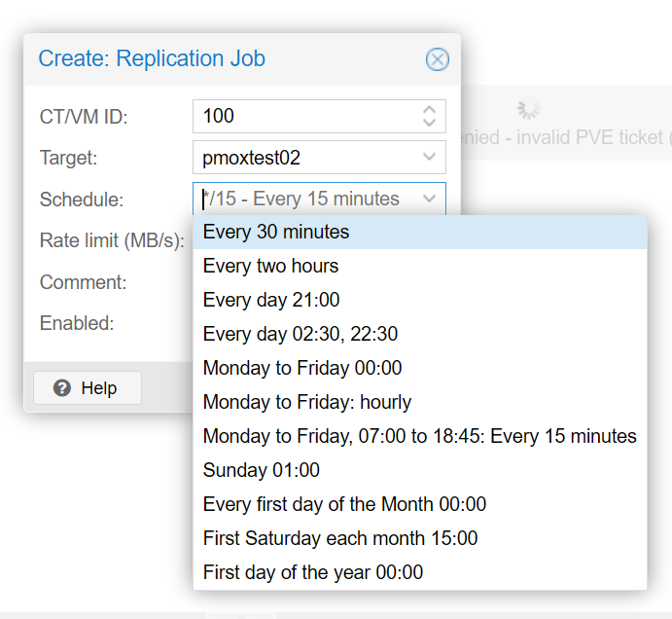Image resolution: width=672 pixels, height=619 pixels.
Task: Select "Every first day of the Month 00:00"
Action: click(344, 504)
